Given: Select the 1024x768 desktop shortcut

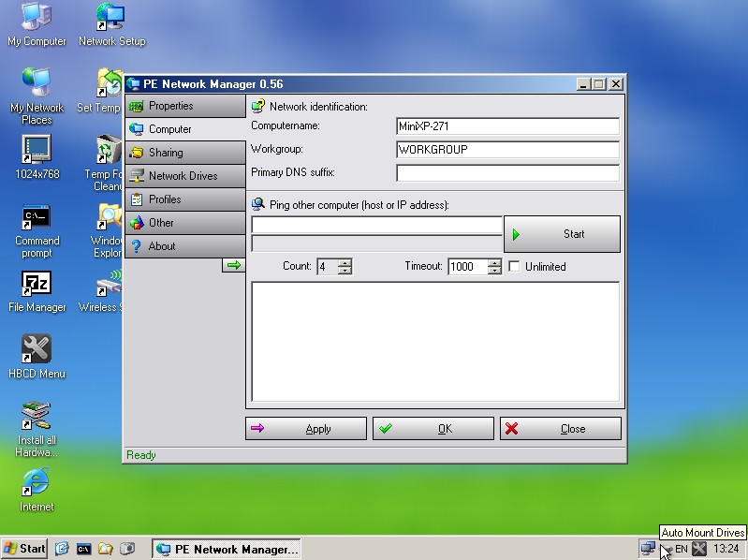Looking at the screenshot, I should [x=37, y=157].
